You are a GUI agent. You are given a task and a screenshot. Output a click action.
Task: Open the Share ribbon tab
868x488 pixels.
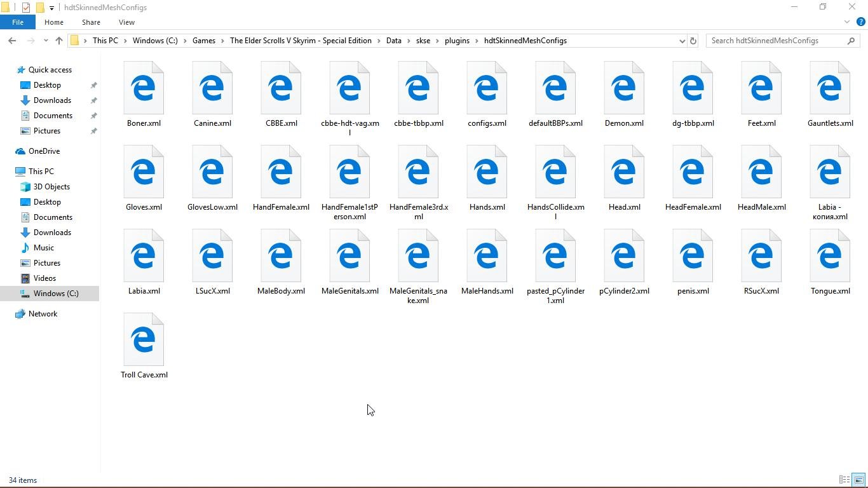91,22
